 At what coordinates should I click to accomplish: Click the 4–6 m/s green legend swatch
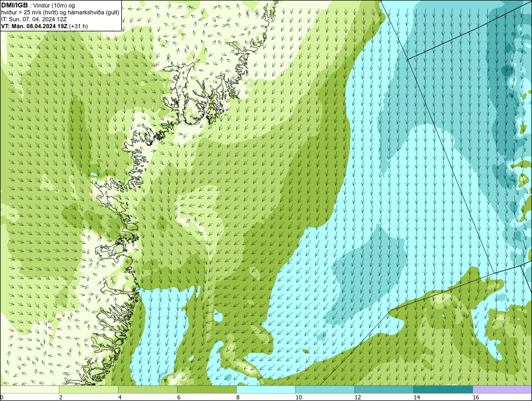click(x=148, y=389)
